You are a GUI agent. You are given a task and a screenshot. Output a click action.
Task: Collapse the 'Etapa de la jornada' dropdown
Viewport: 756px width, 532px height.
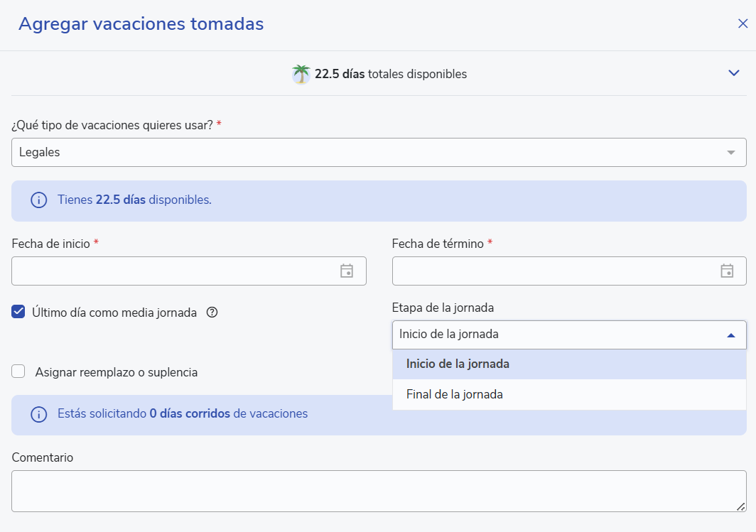(731, 335)
